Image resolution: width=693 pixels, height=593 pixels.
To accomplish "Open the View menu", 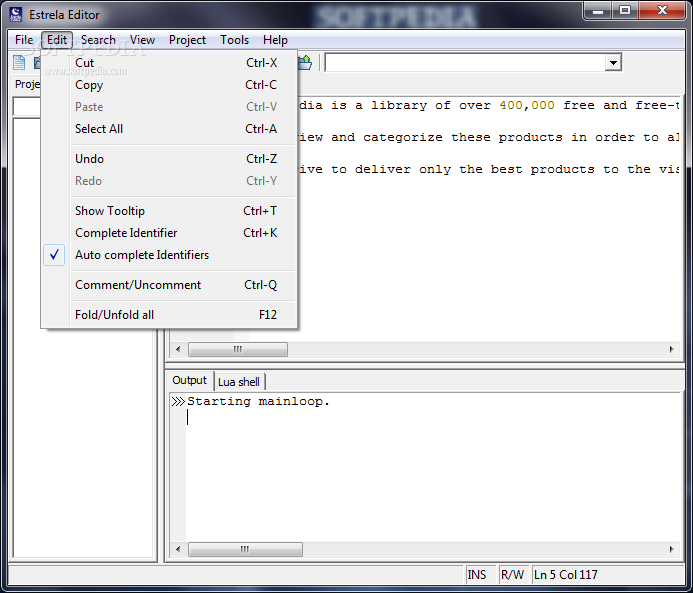I will [142, 40].
